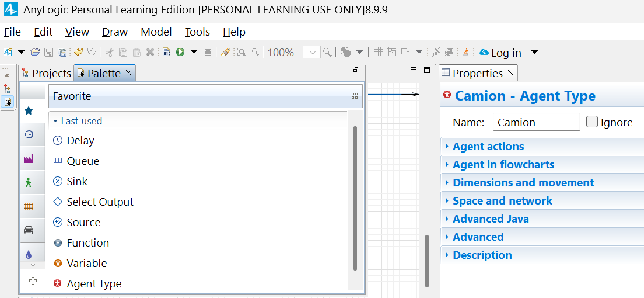The image size is (644, 298).
Task: Toggle the grid display icon
Action: (378, 52)
